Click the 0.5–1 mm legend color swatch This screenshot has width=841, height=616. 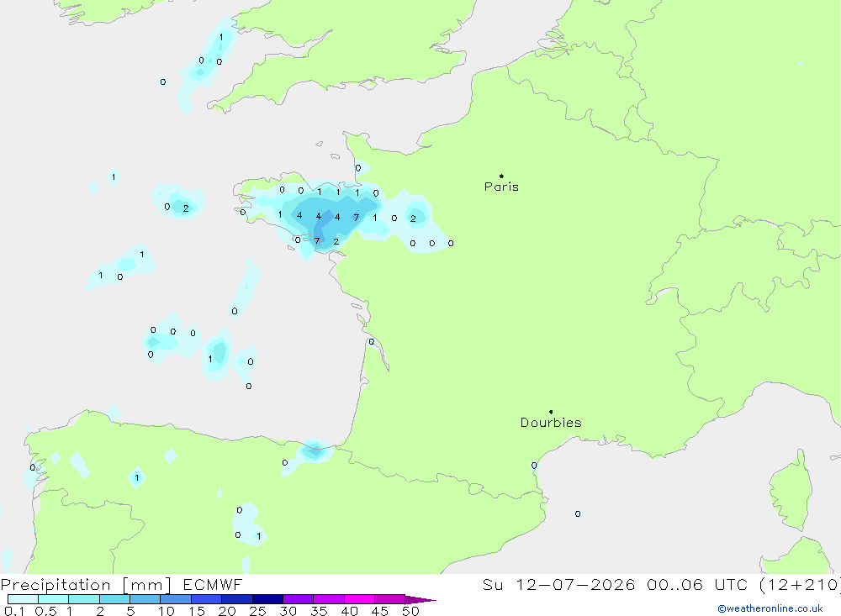pyautogui.click(x=54, y=599)
